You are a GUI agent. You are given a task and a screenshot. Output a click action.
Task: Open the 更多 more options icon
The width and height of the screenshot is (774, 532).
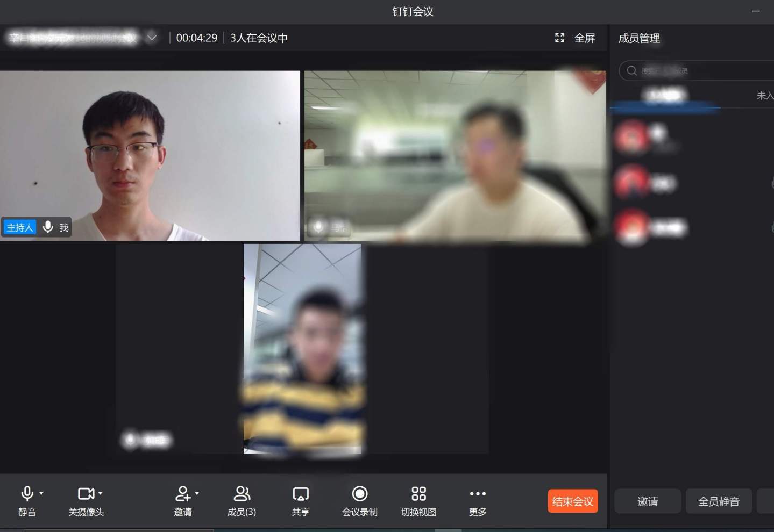click(x=477, y=494)
